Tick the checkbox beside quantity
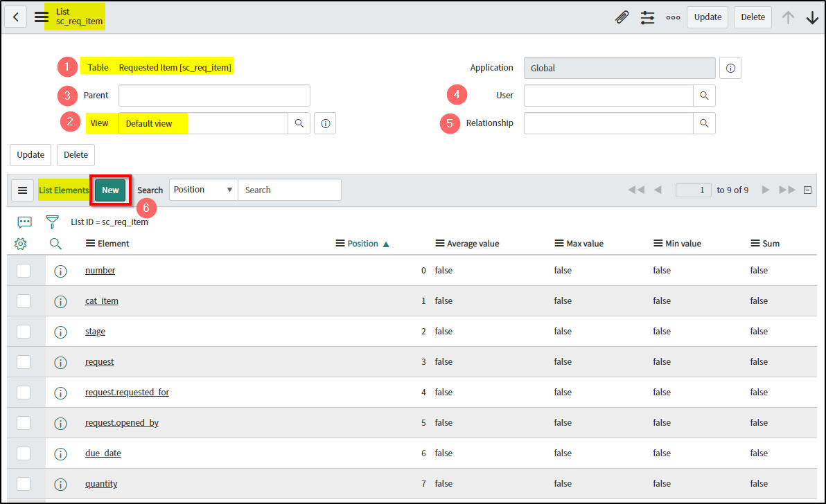The width and height of the screenshot is (826, 504). [24, 483]
